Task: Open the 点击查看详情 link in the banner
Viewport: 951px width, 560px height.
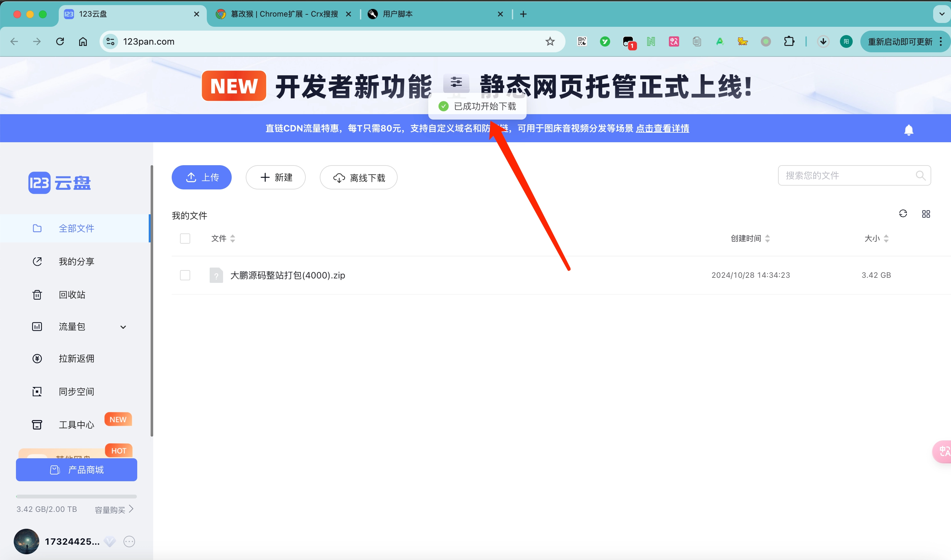Action: tap(662, 128)
